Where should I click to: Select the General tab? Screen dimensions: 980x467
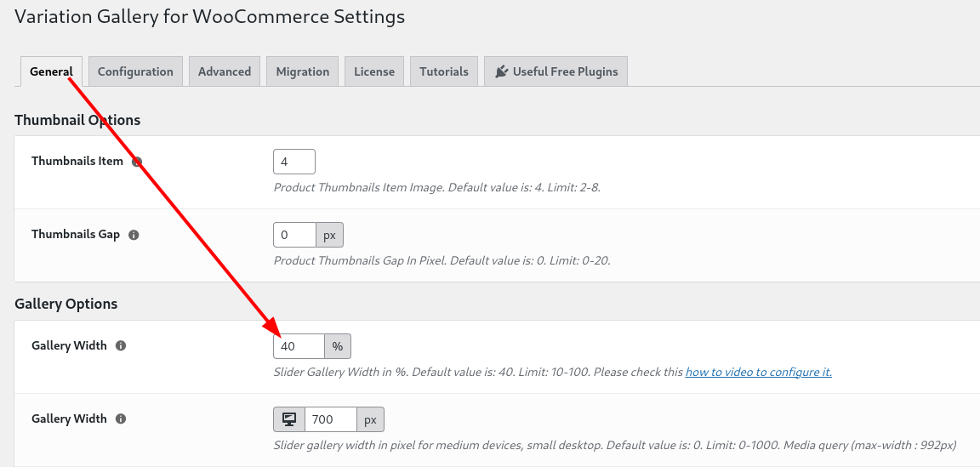[x=51, y=71]
